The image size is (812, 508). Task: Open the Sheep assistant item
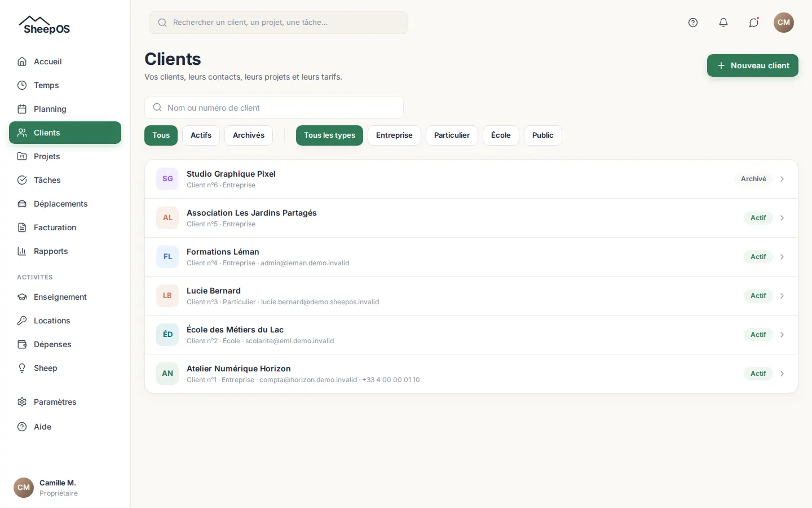coord(65,368)
